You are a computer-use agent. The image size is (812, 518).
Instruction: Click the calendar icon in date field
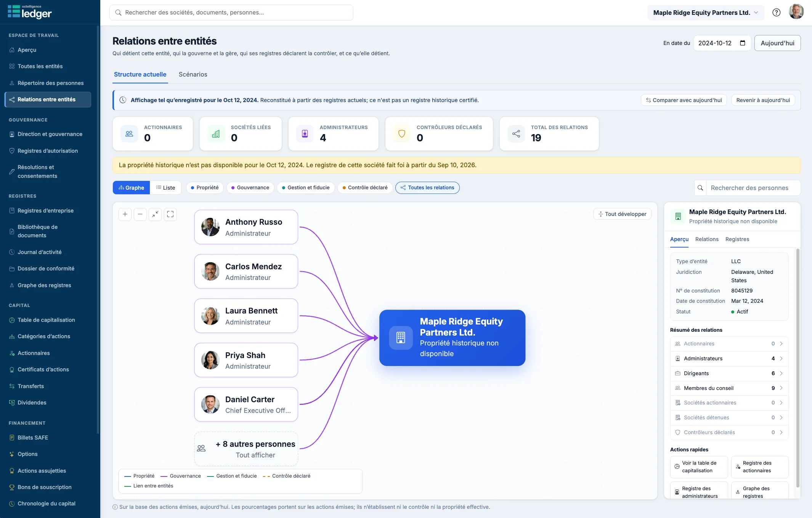click(742, 43)
